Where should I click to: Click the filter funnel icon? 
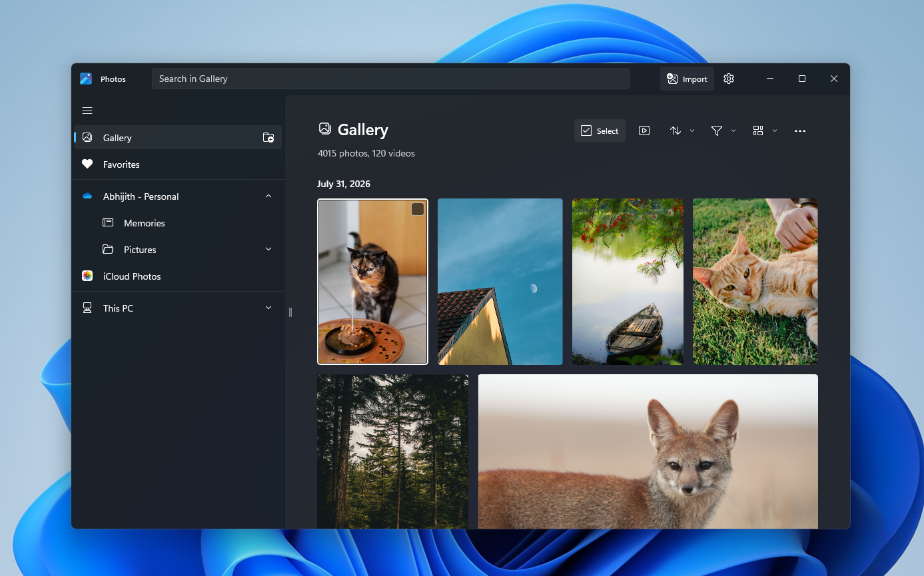click(x=717, y=131)
